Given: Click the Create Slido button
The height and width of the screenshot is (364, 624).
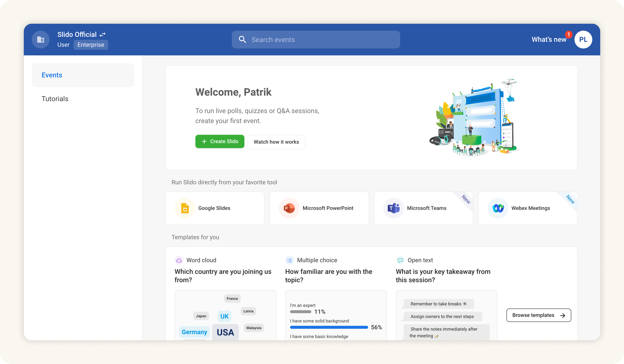Looking at the screenshot, I should pos(220,141).
